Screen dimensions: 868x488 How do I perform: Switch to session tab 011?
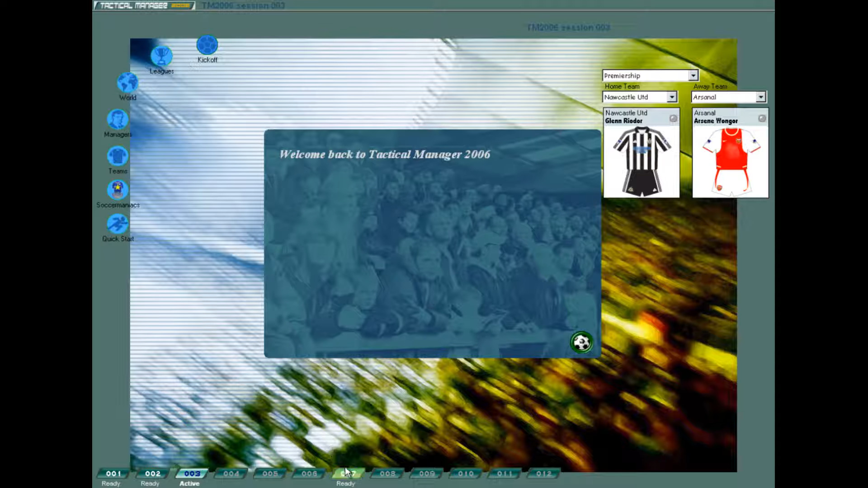[x=505, y=474]
